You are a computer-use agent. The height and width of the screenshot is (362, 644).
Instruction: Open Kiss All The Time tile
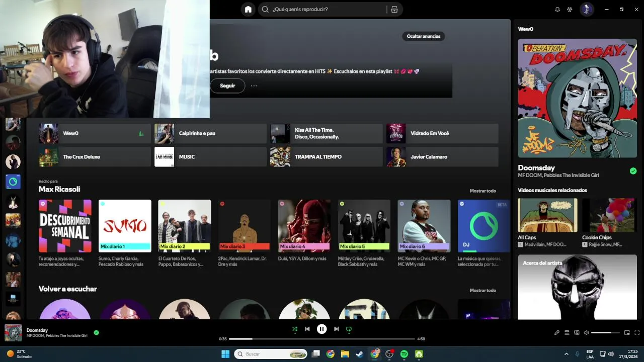pyautogui.click(x=327, y=133)
